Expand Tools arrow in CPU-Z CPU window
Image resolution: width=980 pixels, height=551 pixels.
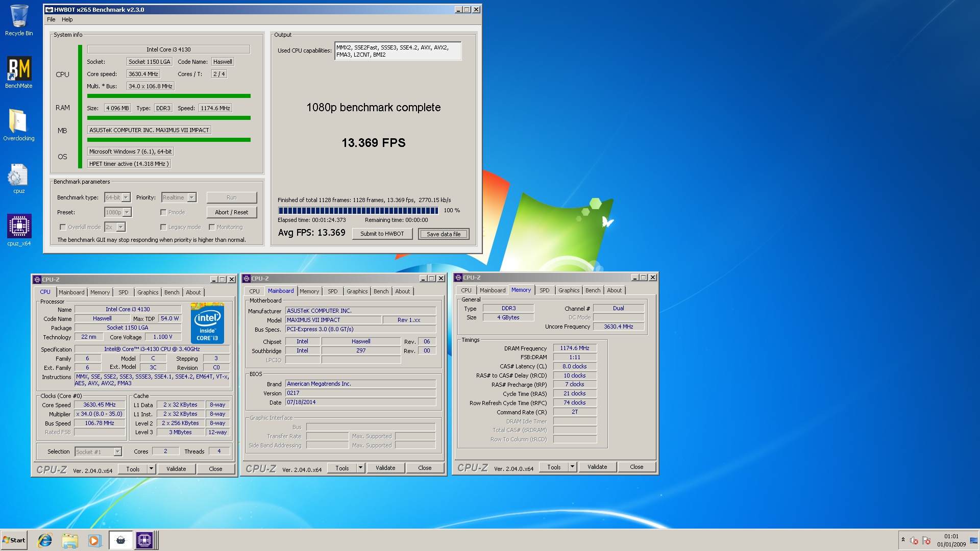[151, 469]
